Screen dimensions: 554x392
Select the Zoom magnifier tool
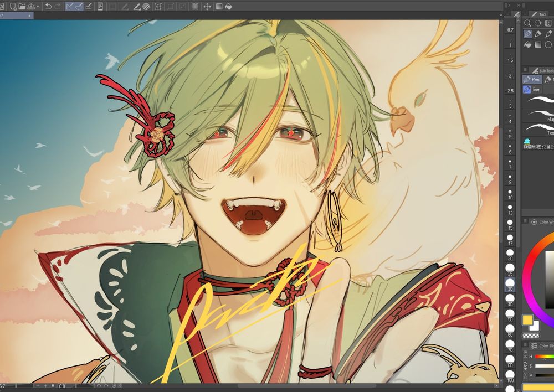tap(527, 23)
